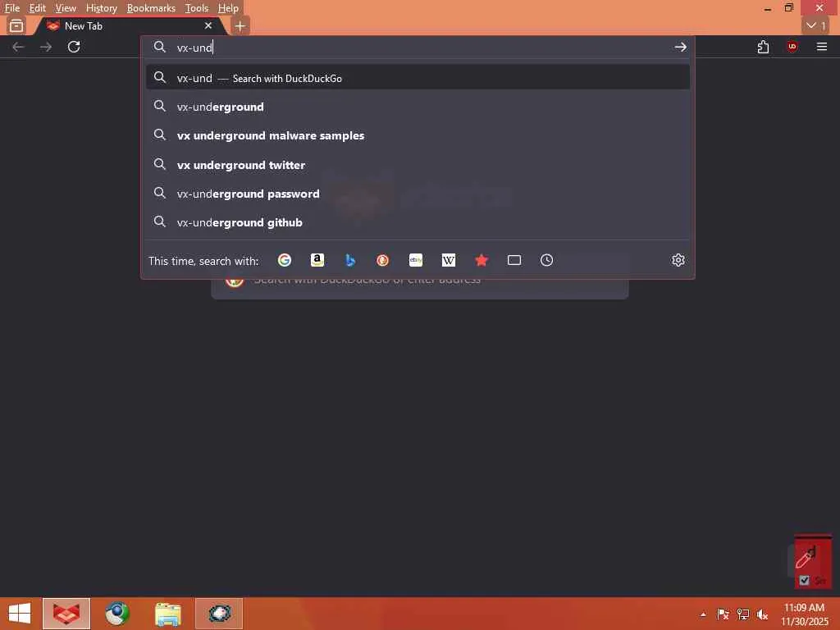
Task: Open the globe app on the taskbar
Action: click(x=116, y=614)
